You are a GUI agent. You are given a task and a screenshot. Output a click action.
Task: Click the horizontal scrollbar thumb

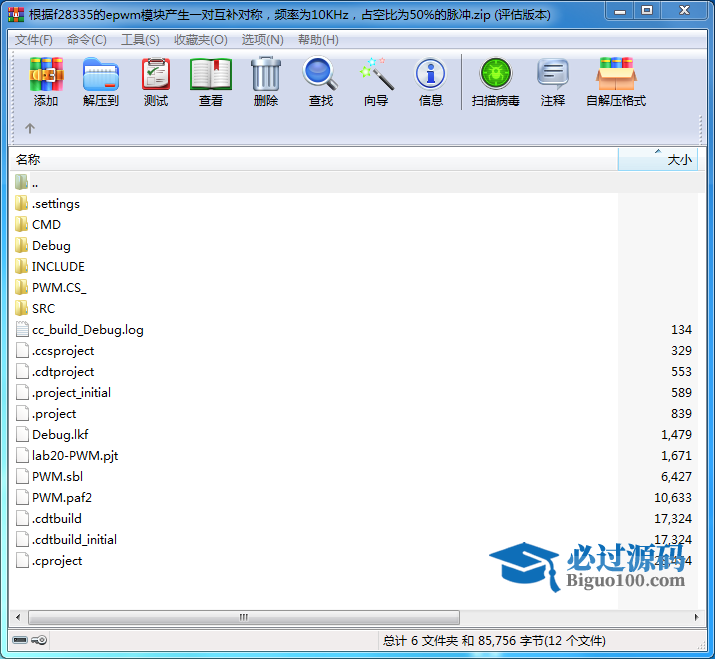[x=240, y=617]
